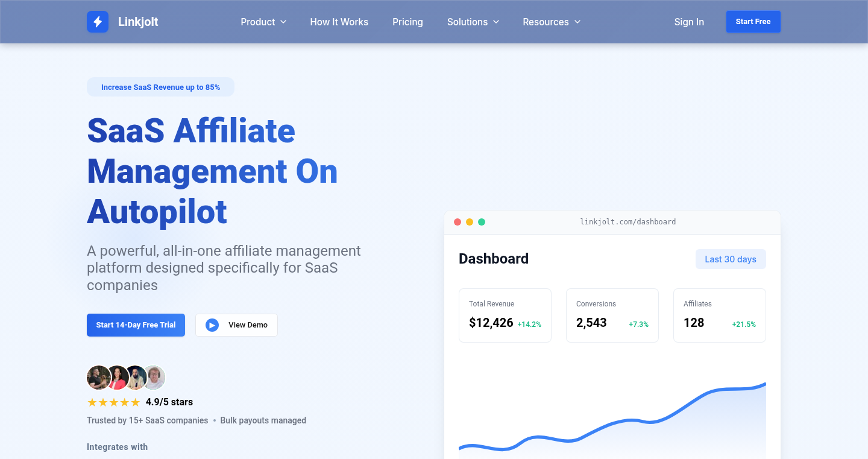This screenshot has width=868, height=459.
Task: Click the play icon in View Demo
Action: click(212, 325)
